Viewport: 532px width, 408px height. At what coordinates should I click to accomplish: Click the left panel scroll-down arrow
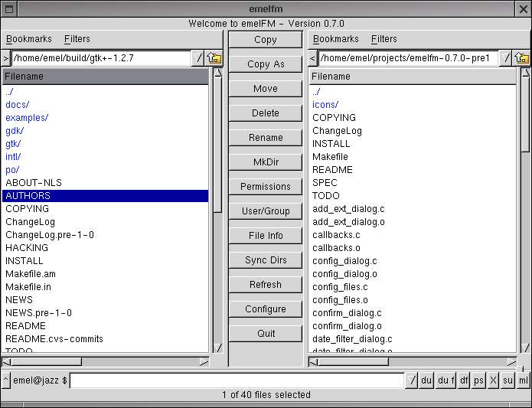218,348
